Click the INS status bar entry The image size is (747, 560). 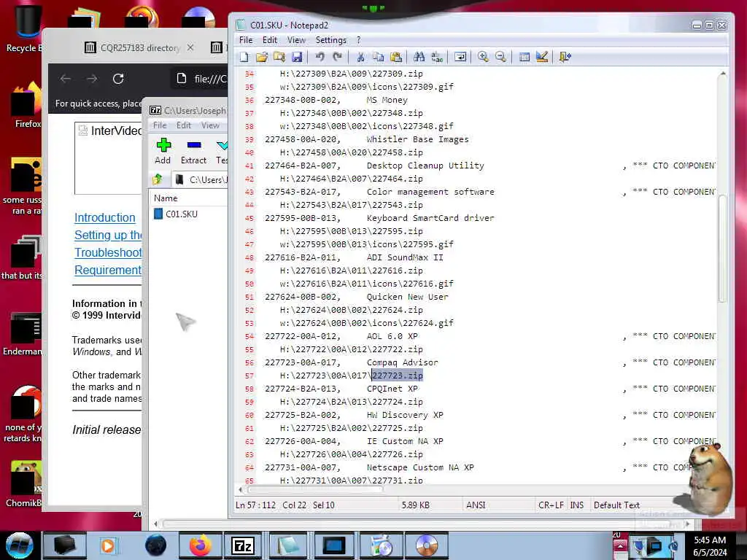[x=576, y=505]
